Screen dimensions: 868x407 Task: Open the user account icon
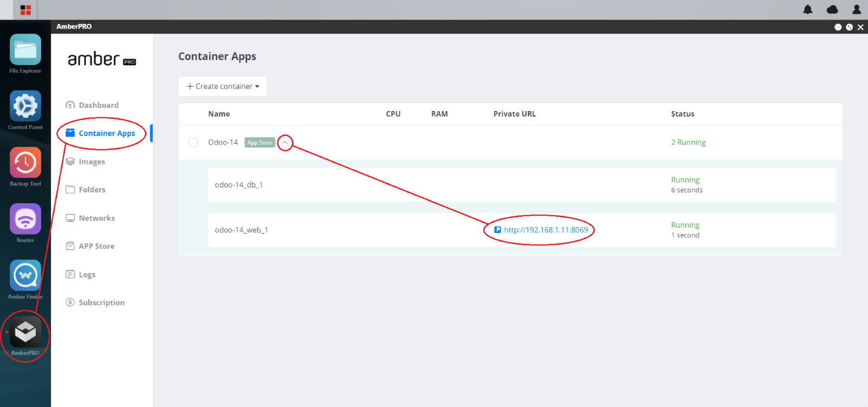tap(857, 9)
